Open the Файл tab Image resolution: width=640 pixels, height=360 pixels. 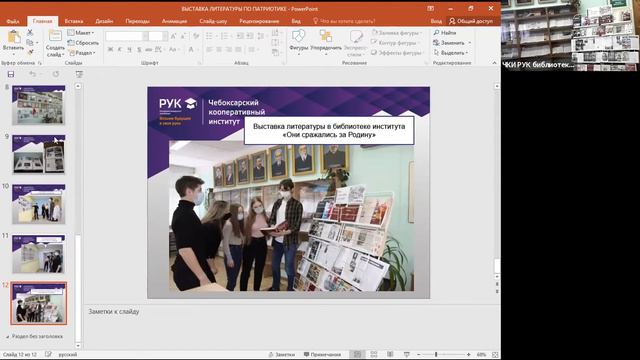(x=13, y=21)
